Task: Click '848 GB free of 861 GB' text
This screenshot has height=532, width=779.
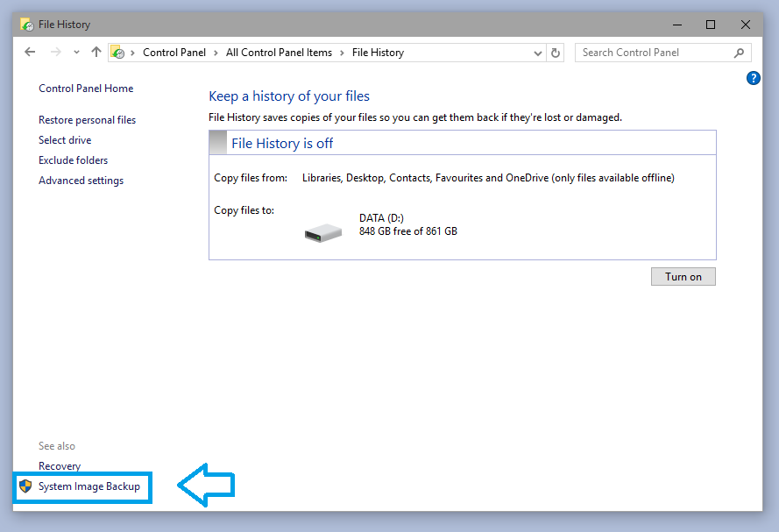Action: coord(408,231)
